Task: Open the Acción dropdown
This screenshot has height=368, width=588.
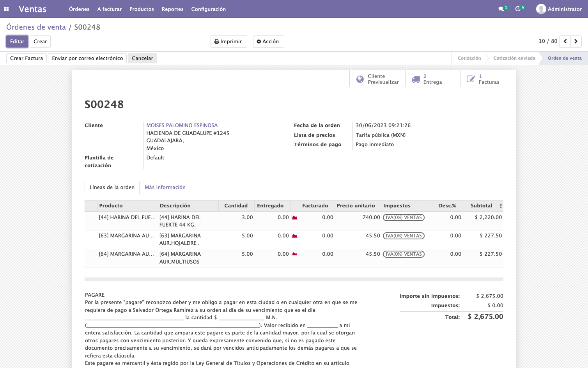Action: pos(268,41)
